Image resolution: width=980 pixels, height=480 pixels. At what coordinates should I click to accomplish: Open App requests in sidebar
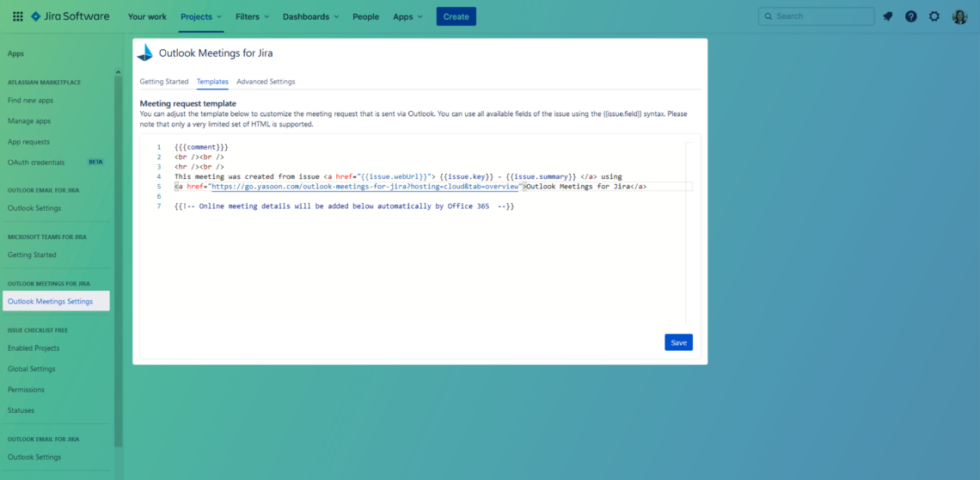[x=28, y=141]
